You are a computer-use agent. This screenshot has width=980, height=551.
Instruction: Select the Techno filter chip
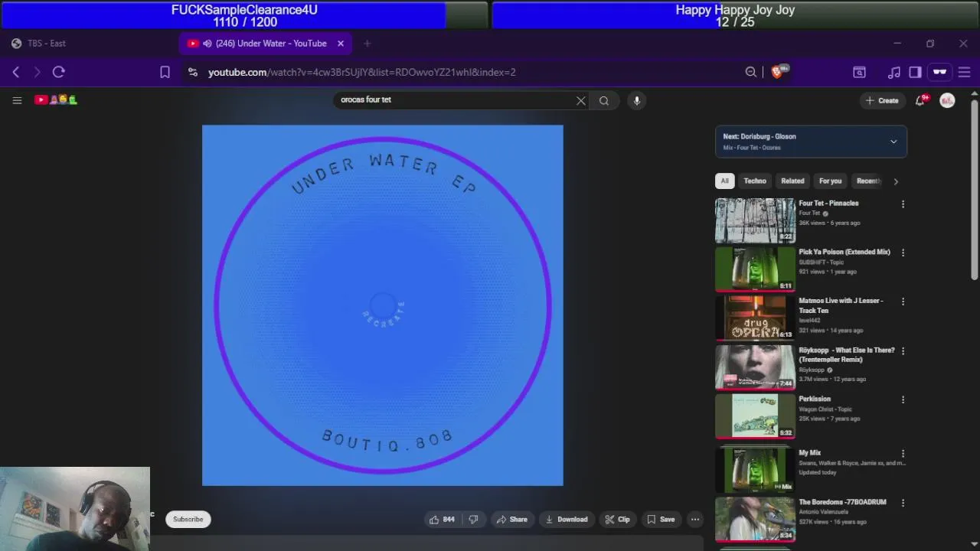coord(755,181)
